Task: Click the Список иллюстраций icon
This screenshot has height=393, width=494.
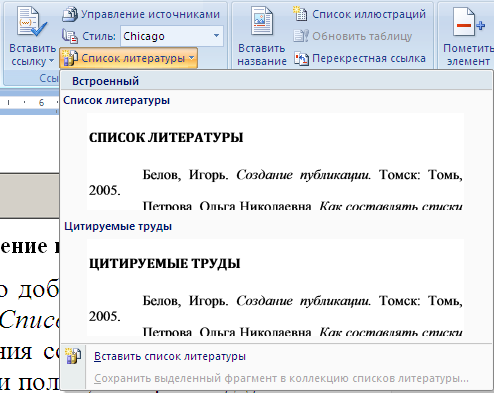Action: coord(301,14)
